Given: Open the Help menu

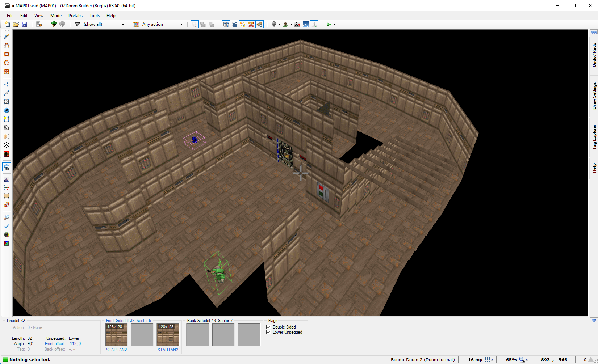Looking at the screenshot, I should pyautogui.click(x=111, y=16).
